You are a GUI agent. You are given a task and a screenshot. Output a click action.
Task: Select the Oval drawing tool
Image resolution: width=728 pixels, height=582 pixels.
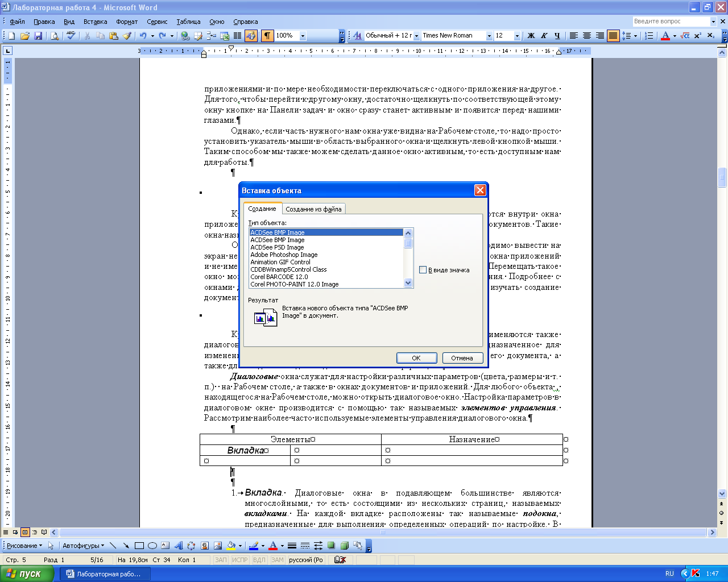[x=152, y=546]
